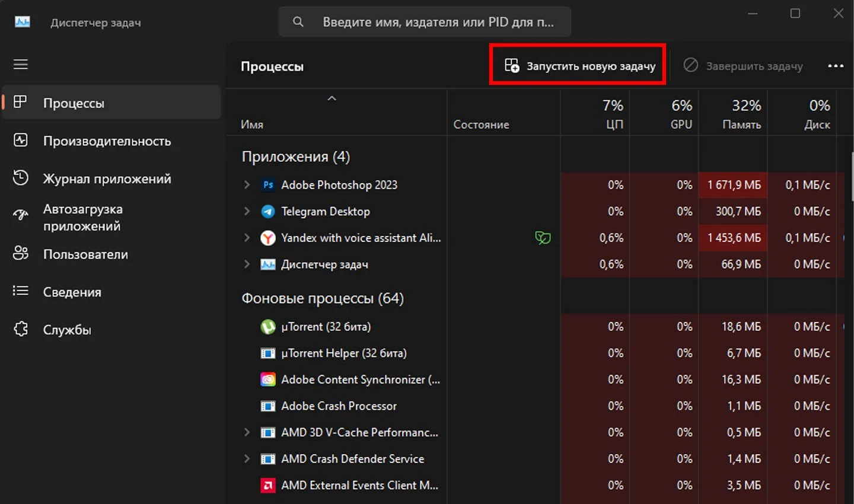
Task: Click the μTorrent (32 бита) icon
Action: pos(268,327)
